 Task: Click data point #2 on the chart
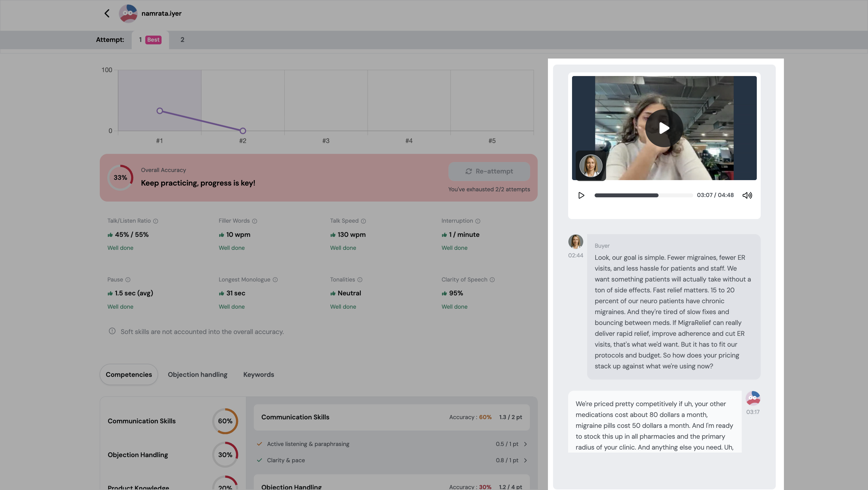tap(243, 131)
